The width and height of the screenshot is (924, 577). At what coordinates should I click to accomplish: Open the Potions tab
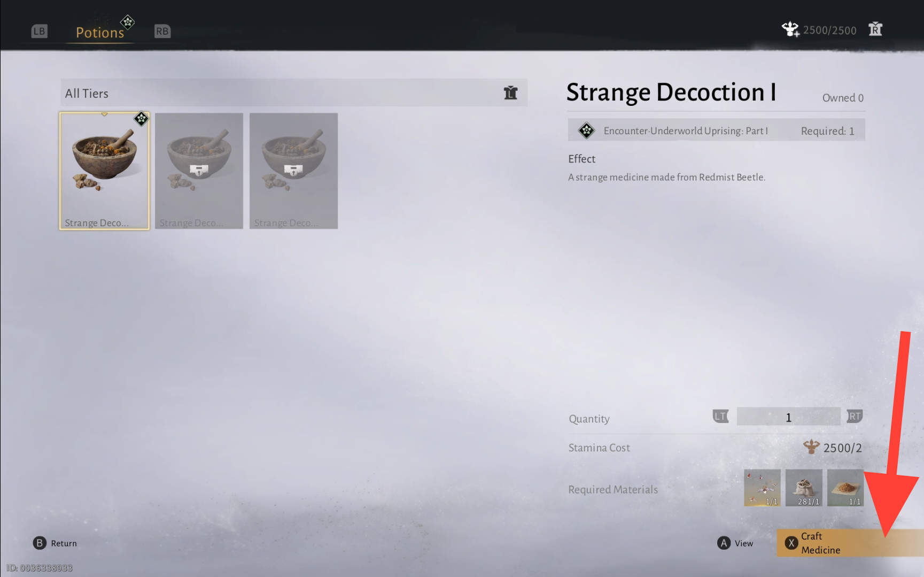[x=100, y=32]
